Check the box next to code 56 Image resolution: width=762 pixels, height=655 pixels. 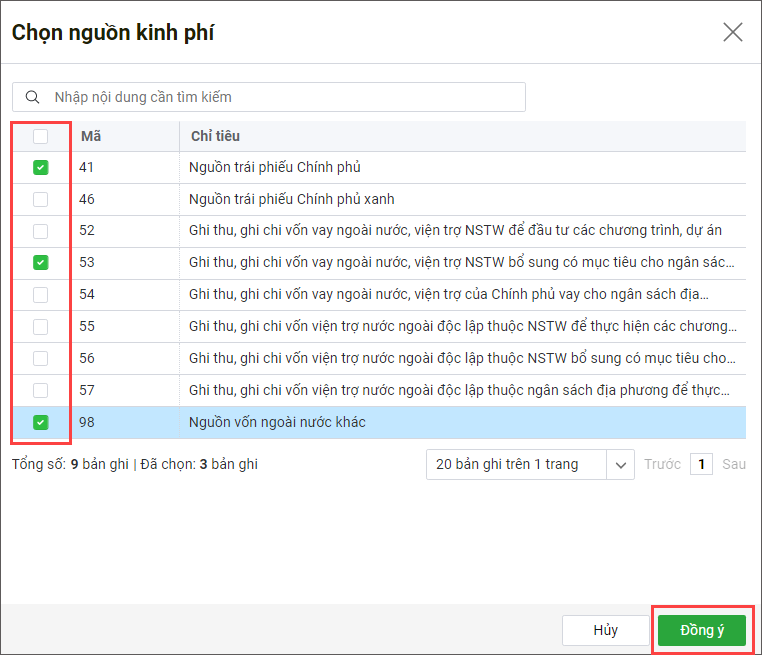click(40, 359)
